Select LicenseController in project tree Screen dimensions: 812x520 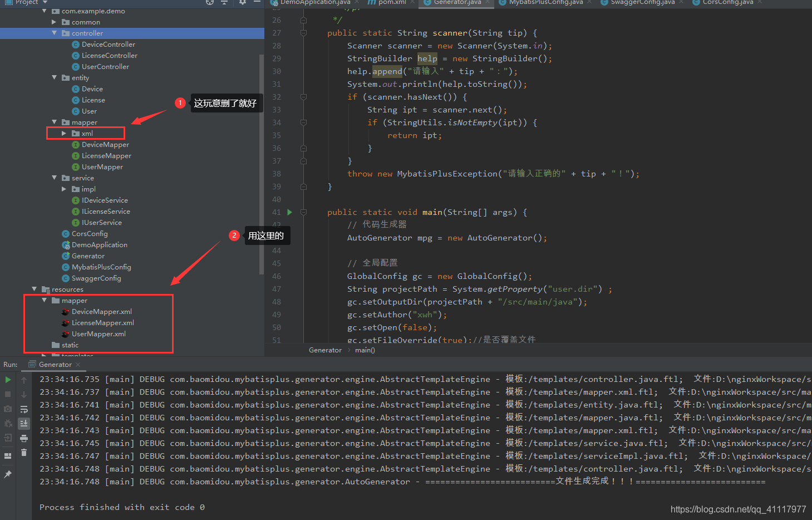(x=110, y=56)
